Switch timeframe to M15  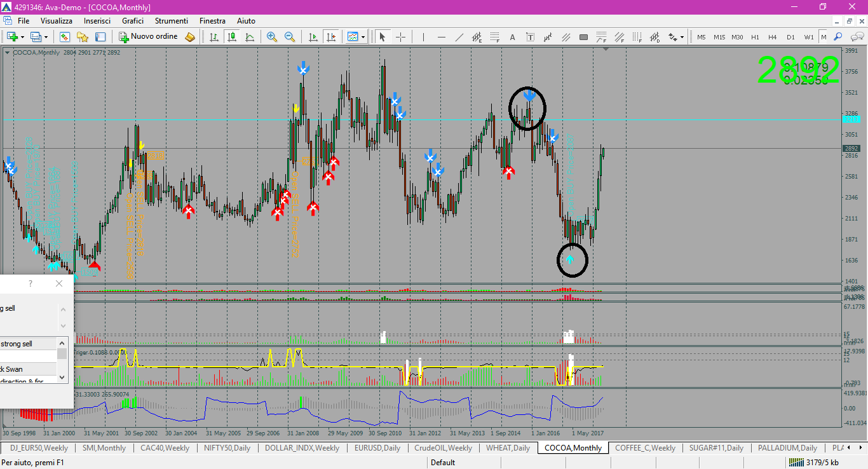[x=719, y=37]
